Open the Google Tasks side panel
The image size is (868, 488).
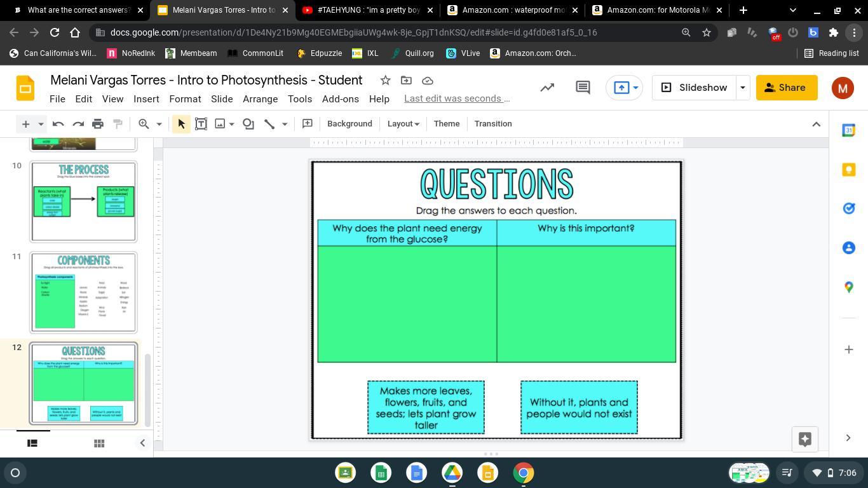pyautogui.click(x=848, y=208)
